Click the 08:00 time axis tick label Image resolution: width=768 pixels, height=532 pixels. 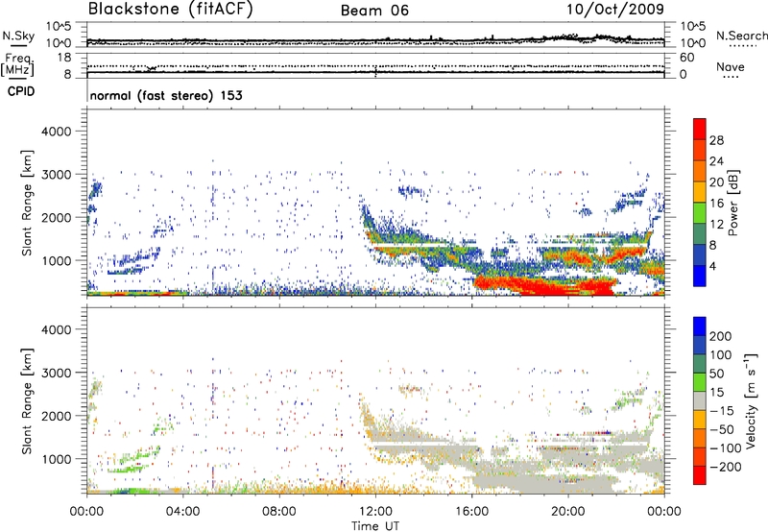click(x=279, y=512)
